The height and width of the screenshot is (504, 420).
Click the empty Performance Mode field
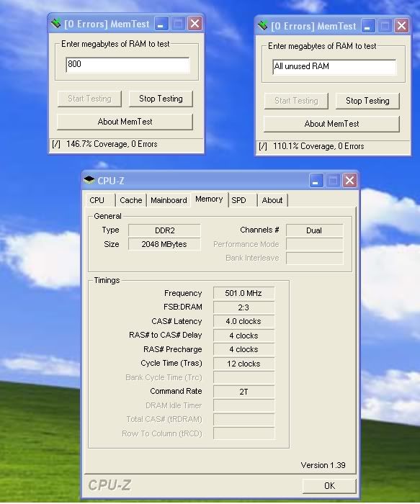(315, 244)
